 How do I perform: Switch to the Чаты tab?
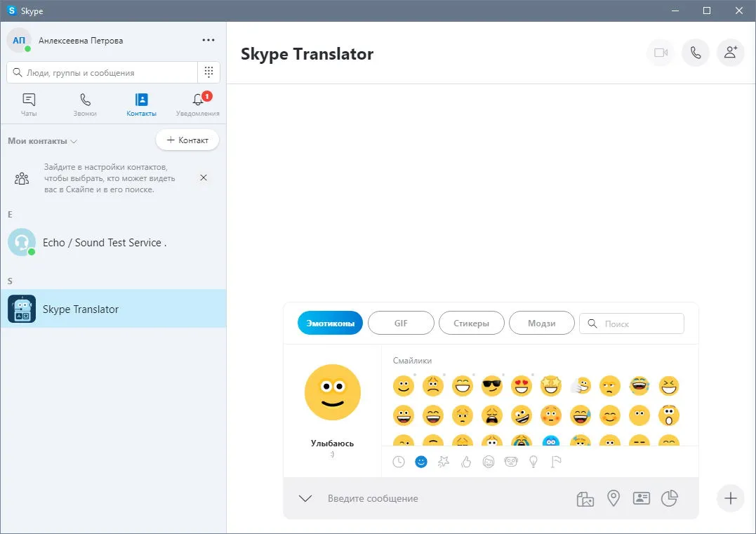coord(29,105)
